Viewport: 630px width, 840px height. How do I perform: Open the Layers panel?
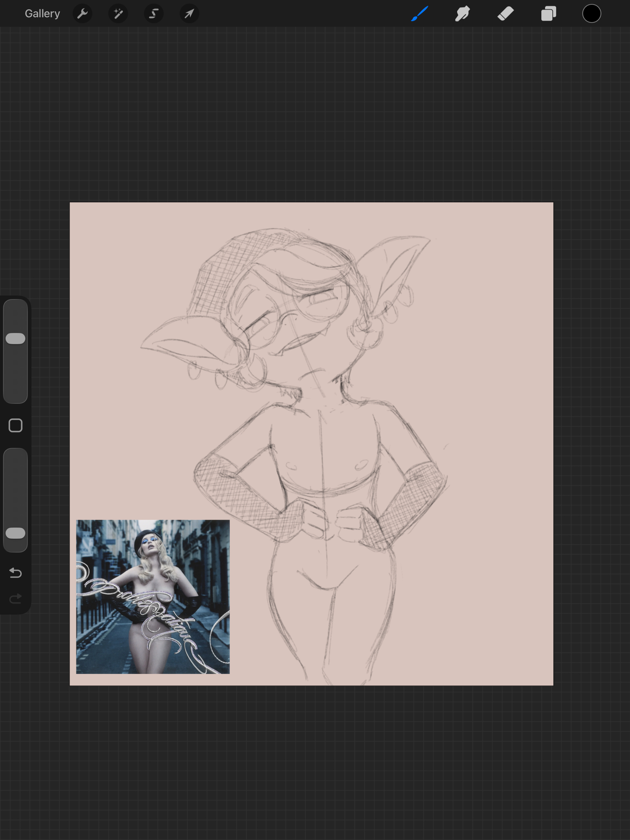548,14
